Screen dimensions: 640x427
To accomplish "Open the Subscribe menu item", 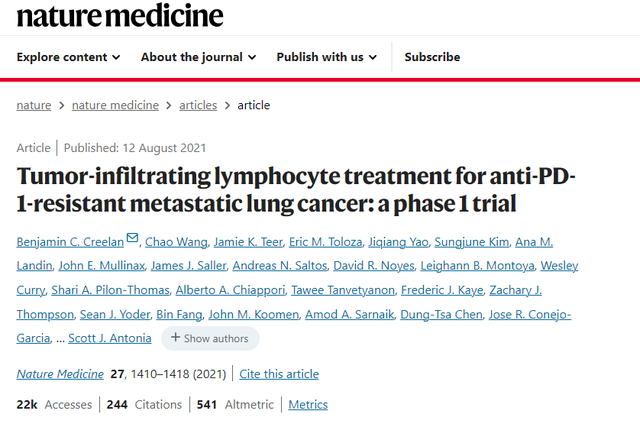I will click(x=432, y=57).
